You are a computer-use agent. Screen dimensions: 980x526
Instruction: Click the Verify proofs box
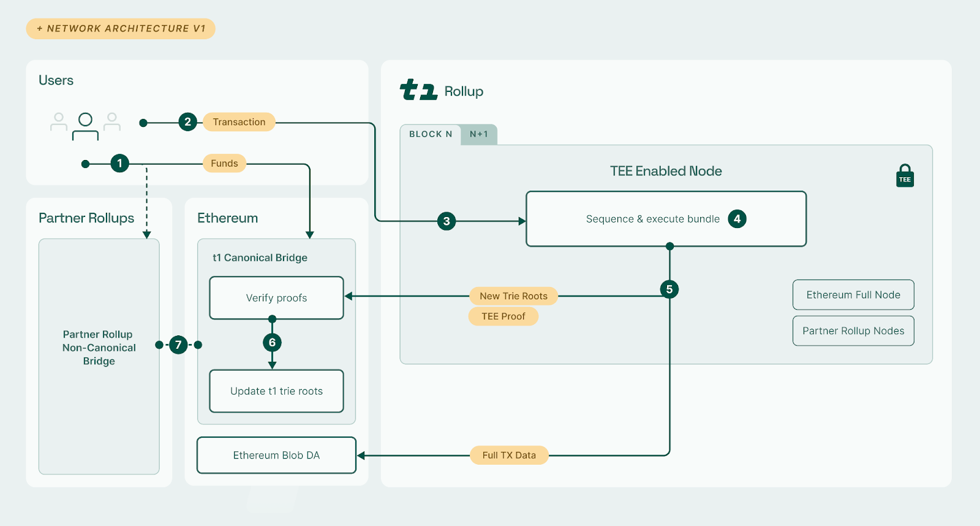(x=276, y=298)
